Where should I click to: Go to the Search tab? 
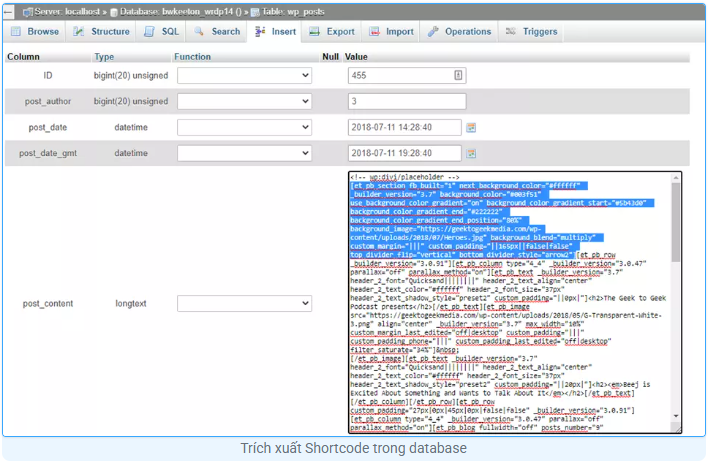pyautogui.click(x=217, y=32)
